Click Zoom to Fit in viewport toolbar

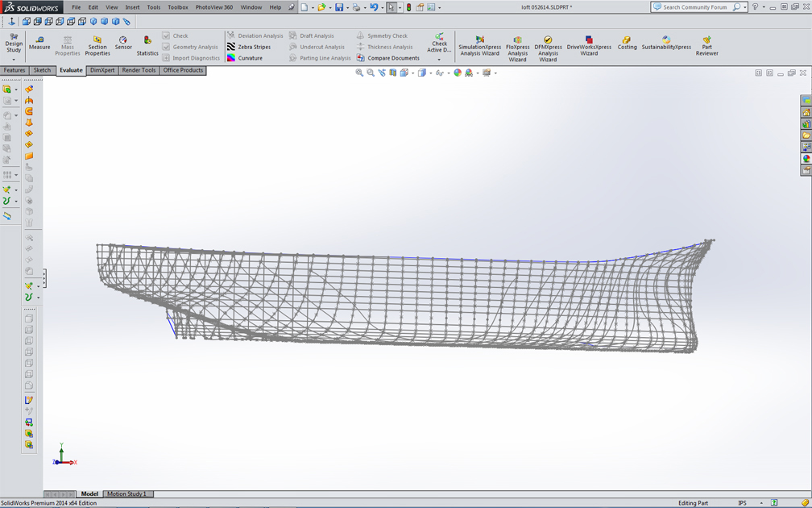tap(359, 73)
